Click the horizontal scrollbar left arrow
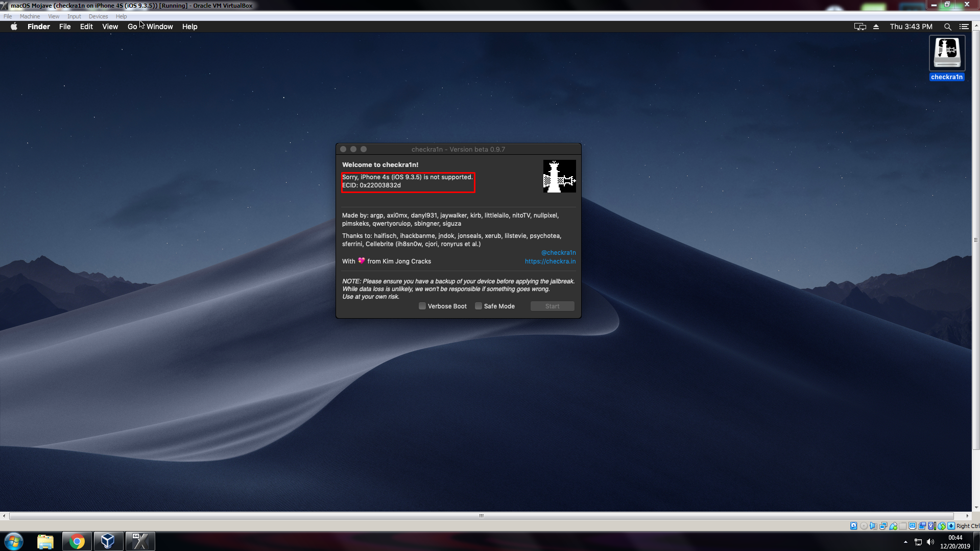Screen dimensions: 980x551 tap(4, 516)
